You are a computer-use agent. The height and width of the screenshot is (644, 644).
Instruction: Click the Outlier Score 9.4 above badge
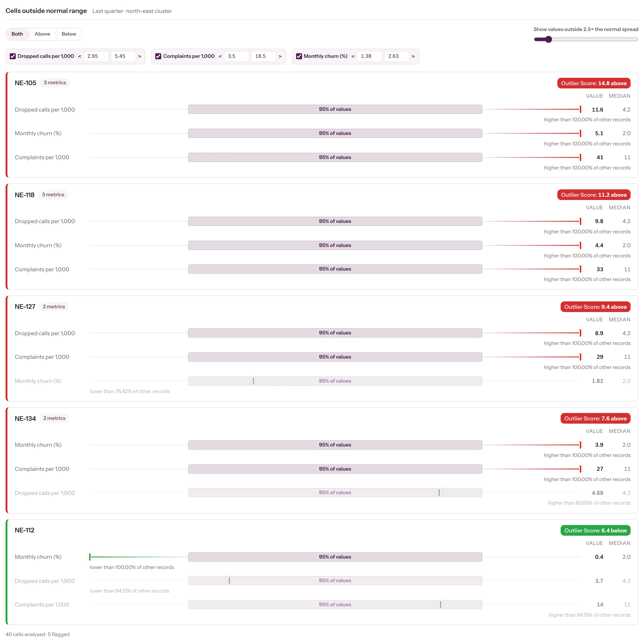(x=595, y=307)
